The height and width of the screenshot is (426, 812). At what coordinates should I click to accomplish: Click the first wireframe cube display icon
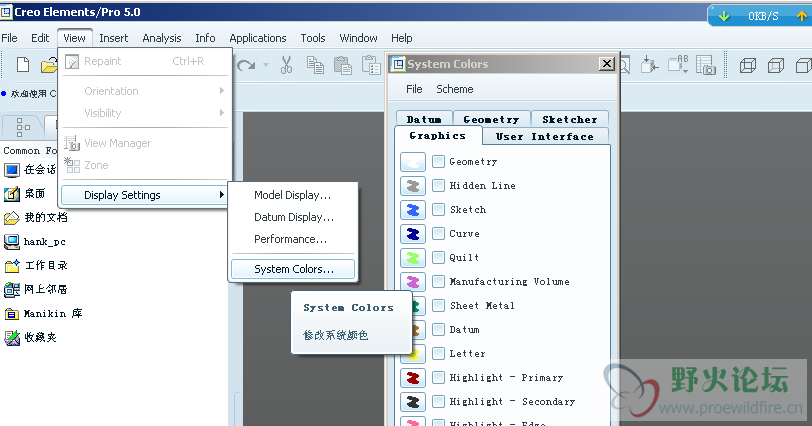(x=747, y=66)
